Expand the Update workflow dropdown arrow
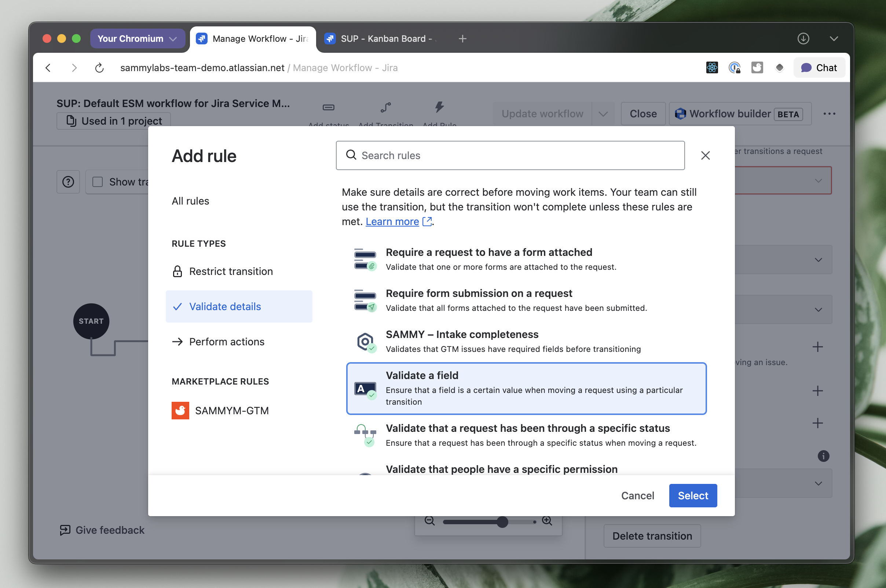Screen dimensions: 886x588 click(603, 114)
